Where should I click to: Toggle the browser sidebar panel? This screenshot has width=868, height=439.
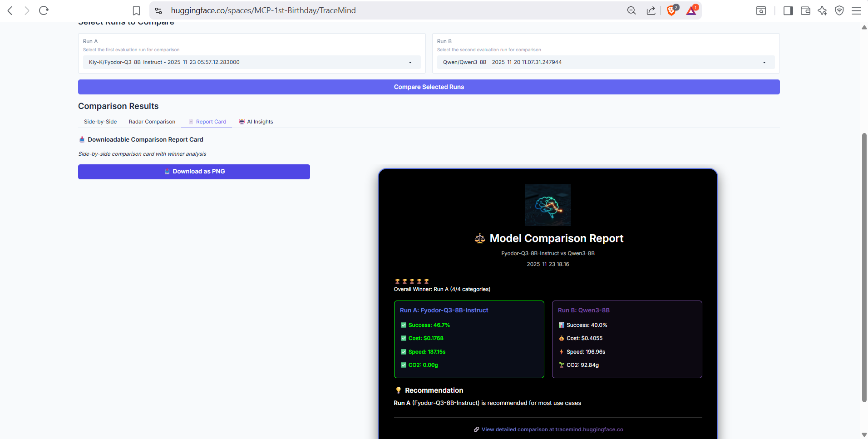(788, 10)
